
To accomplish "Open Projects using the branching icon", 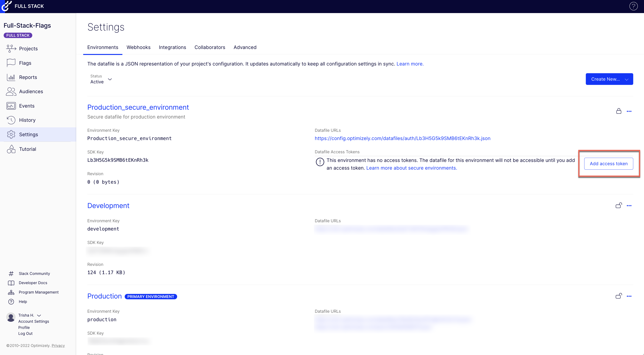I will (x=11, y=48).
